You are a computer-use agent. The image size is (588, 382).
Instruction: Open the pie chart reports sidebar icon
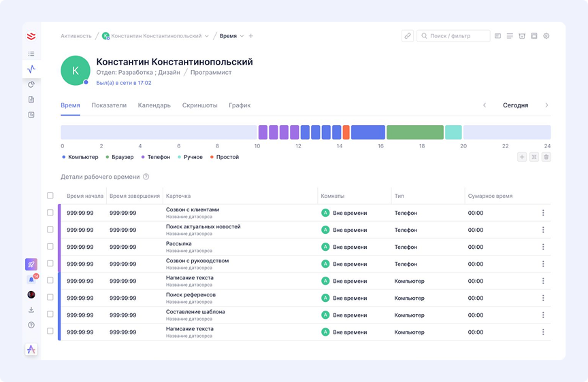31,84
